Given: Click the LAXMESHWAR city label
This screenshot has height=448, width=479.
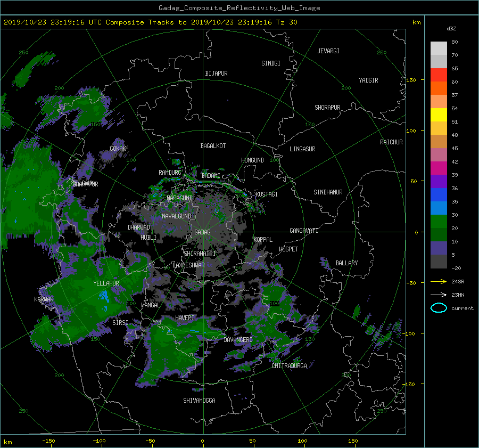Looking at the screenshot, I should coord(188,265).
